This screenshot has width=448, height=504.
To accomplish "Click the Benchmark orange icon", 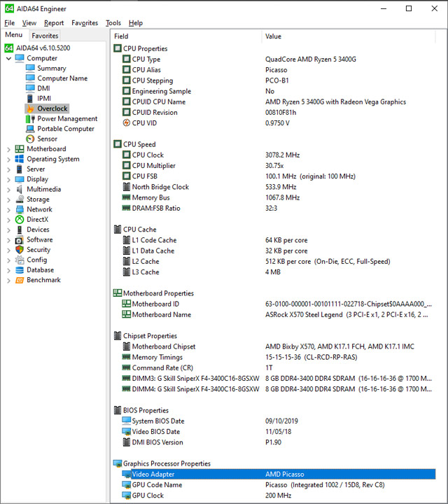I will 20,280.
